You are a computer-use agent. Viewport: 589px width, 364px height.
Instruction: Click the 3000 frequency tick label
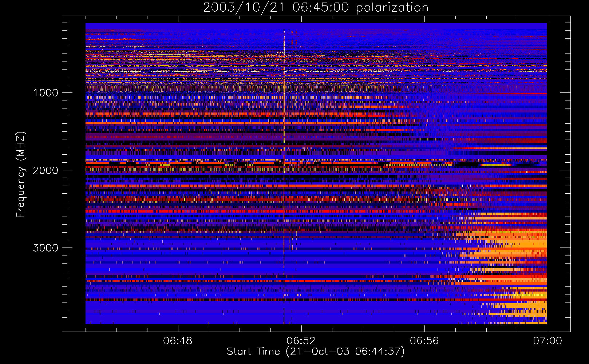tap(46, 248)
